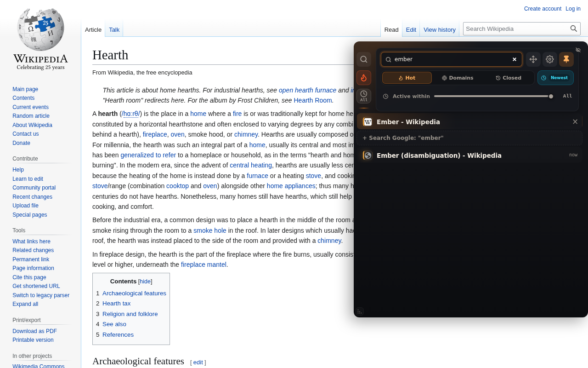588x368 pixels.
Task: Click Get shortened URL tool
Action: (36, 286)
